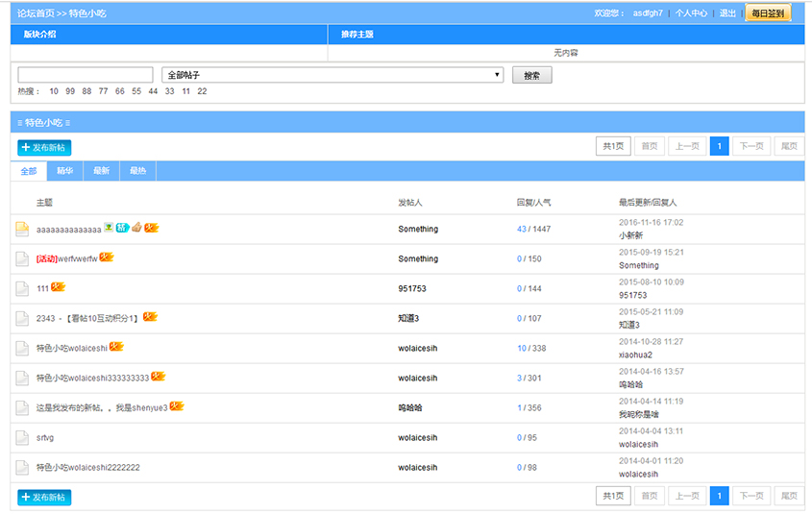
Task: Click poster name 951753 in 发帖人 column
Action: 412,289
